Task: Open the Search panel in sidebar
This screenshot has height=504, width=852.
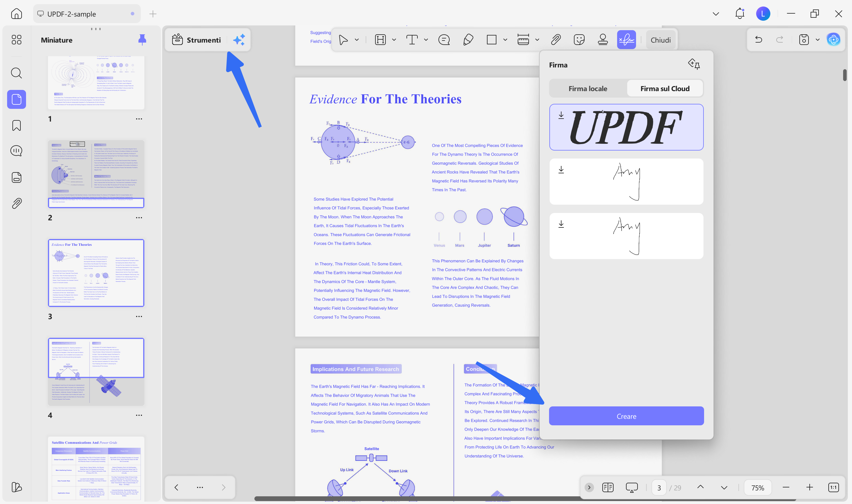Action: click(x=16, y=73)
